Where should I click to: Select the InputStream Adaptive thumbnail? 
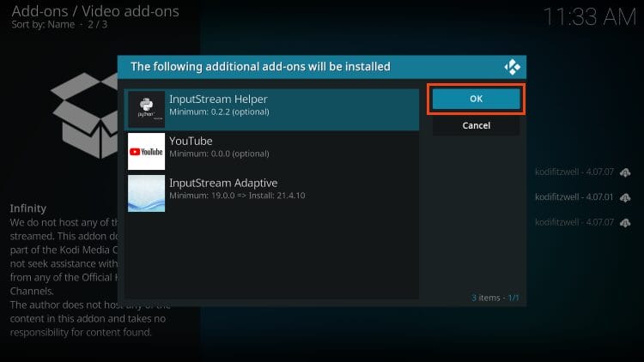(x=146, y=193)
